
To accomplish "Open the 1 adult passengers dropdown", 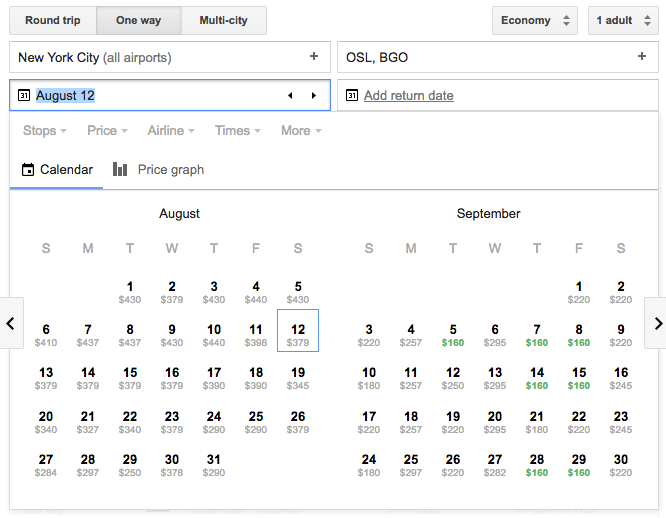I will click(x=622, y=20).
